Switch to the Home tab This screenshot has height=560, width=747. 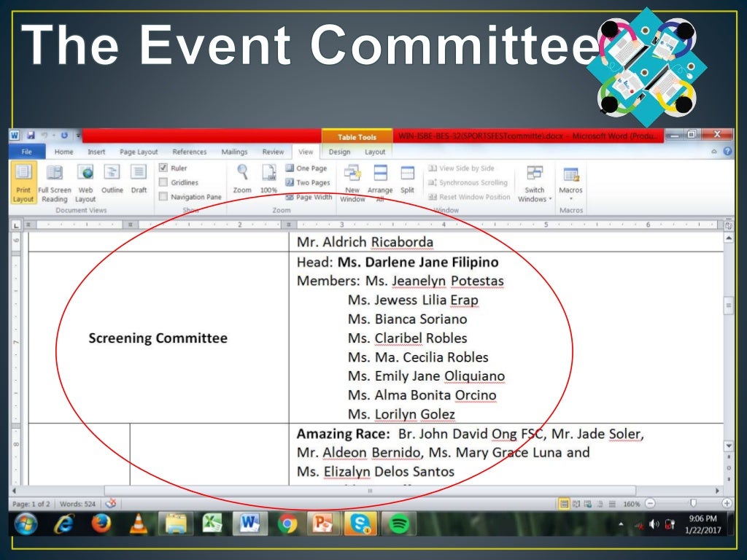point(64,152)
